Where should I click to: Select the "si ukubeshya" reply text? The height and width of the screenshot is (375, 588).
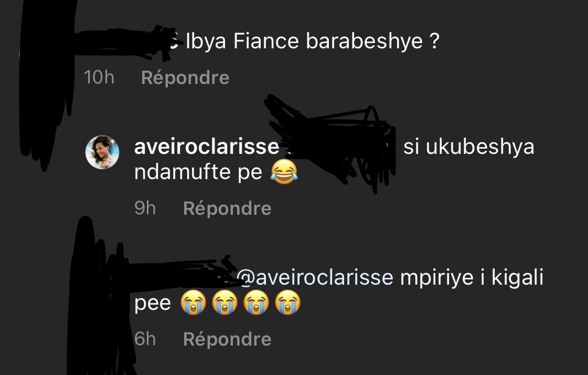(x=469, y=147)
